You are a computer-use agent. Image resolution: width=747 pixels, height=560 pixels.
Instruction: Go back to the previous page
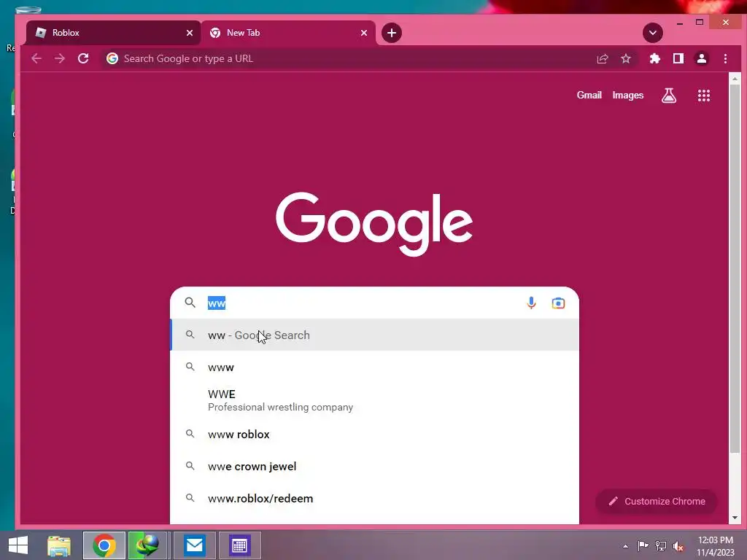coord(36,58)
